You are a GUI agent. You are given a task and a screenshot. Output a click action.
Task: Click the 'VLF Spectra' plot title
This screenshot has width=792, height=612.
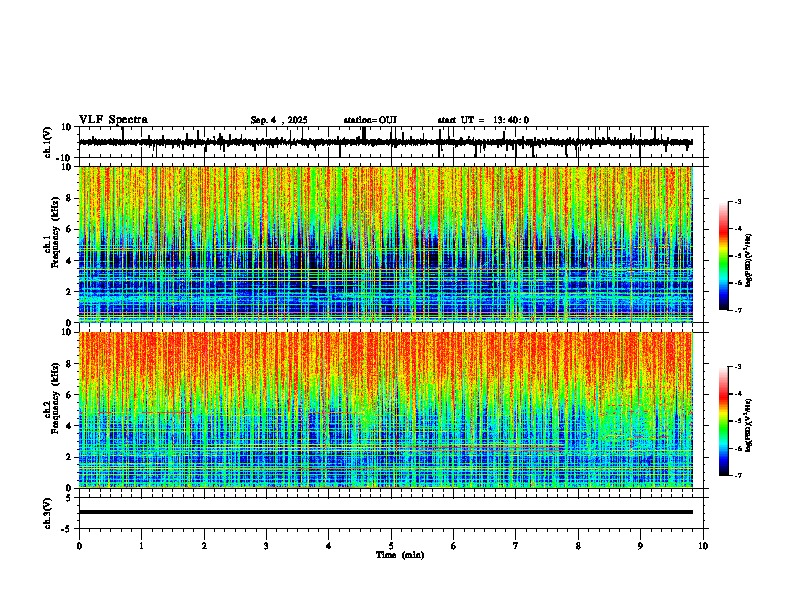(113, 120)
